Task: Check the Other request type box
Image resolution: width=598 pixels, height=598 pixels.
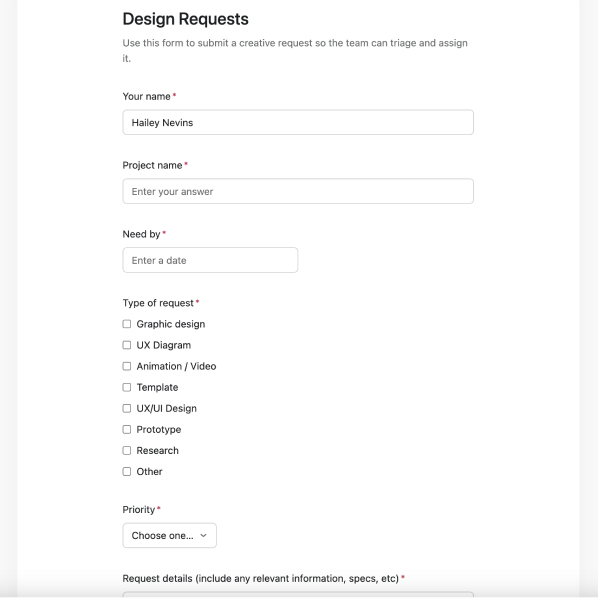Action: click(x=127, y=471)
